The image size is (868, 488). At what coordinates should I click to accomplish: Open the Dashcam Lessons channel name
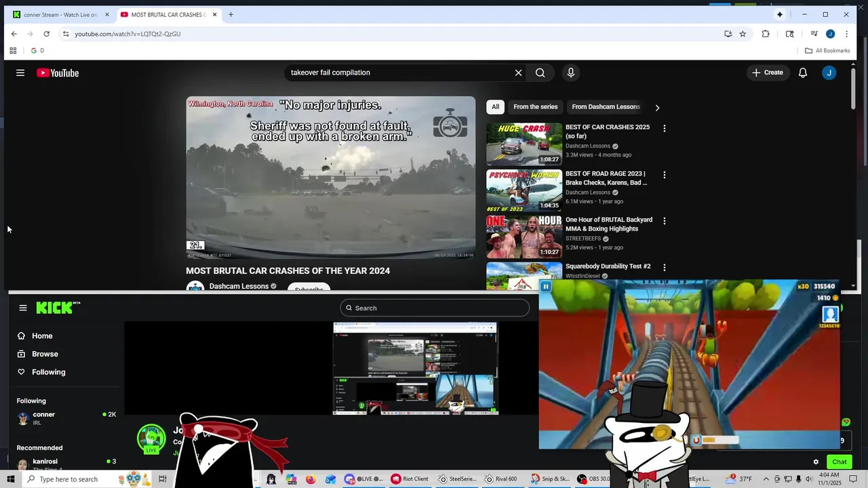[x=239, y=286]
